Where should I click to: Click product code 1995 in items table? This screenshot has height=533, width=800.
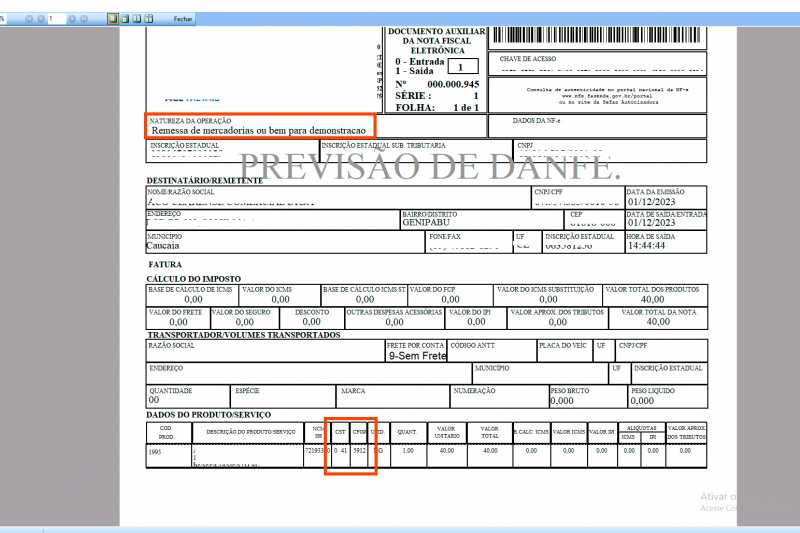pos(155,452)
